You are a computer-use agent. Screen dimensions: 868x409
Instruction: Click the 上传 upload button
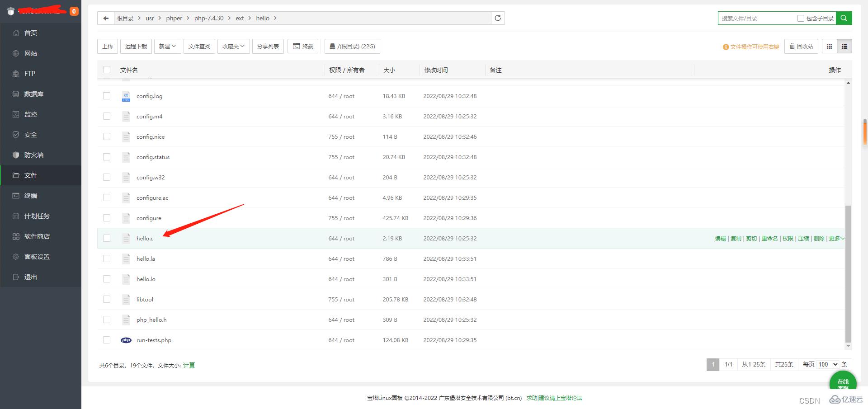pyautogui.click(x=108, y=46)
